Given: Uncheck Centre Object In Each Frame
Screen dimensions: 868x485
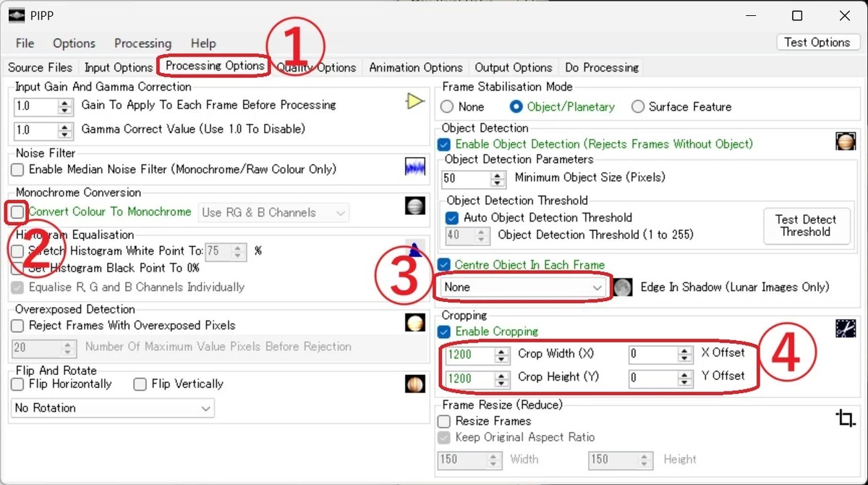Looking at the screenshot, I should (444, 265).
